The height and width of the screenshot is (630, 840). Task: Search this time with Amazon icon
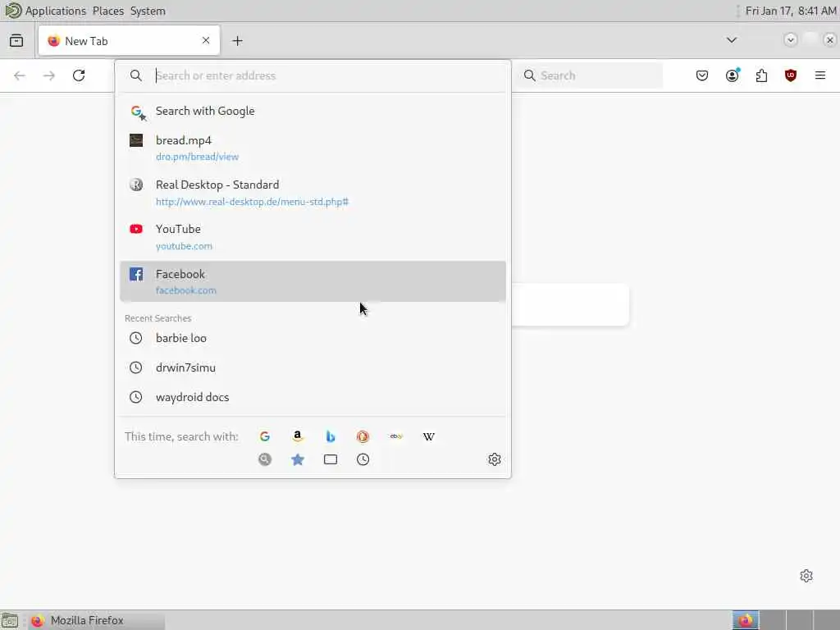coord(297,436)
